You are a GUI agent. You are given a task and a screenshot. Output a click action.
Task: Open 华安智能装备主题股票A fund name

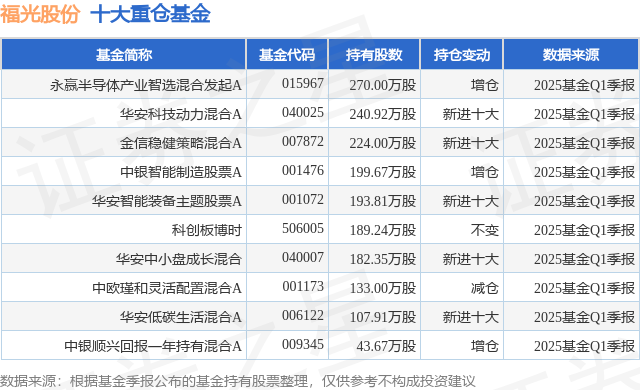(167, 201)
